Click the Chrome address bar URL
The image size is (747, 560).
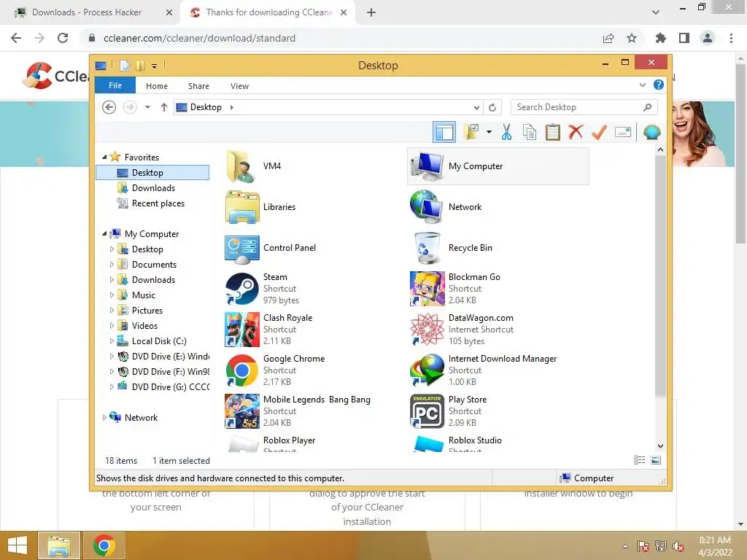pyautogui.click(x=200, y=38)
